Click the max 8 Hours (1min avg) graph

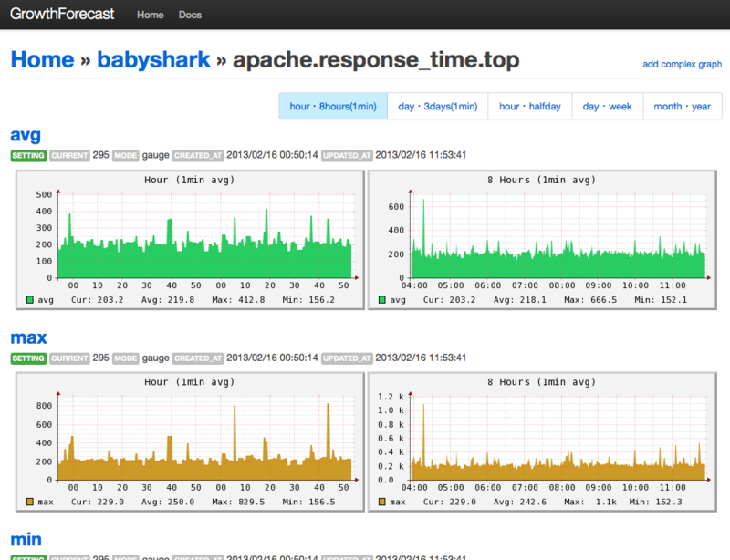542,441
